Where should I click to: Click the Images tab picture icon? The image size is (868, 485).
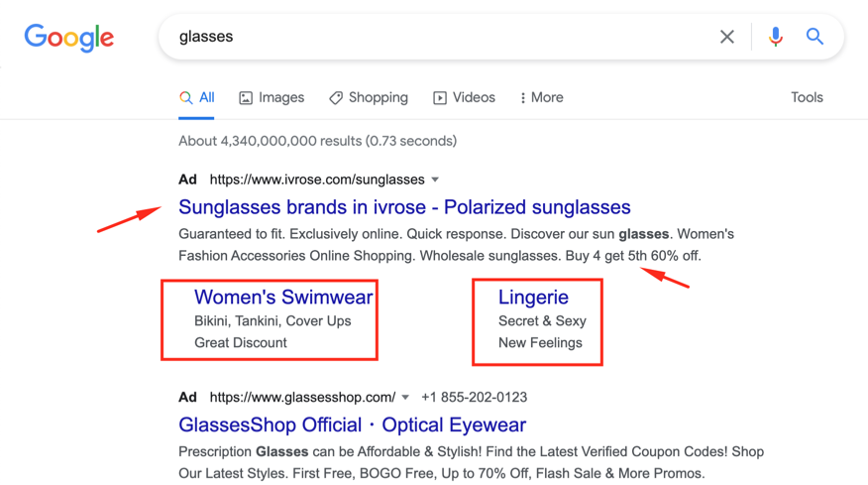[247, 97]
